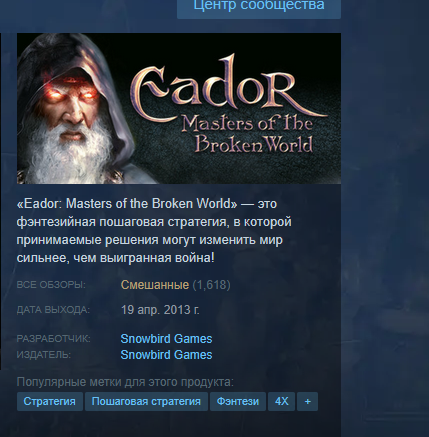This screenshot has width=429, height=437.
Task: Click the ВСЕ ОБЗОРЫ label
Action: pyautogui.click(x=51, y=285)
